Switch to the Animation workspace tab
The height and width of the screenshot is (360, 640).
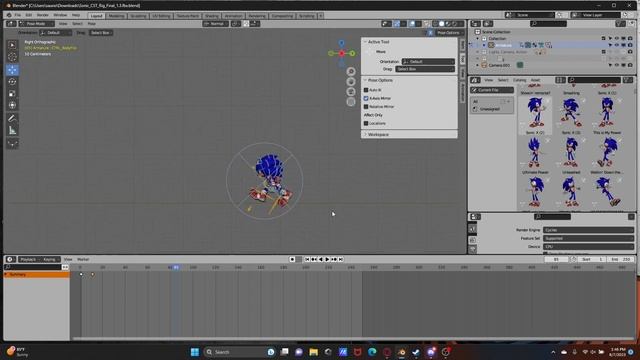click(233, 16)
